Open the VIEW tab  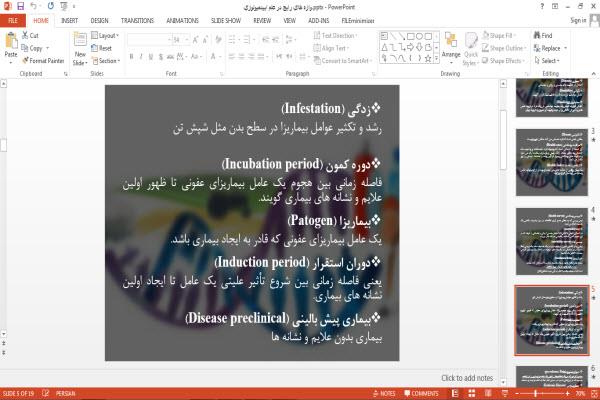click(289, 21)
